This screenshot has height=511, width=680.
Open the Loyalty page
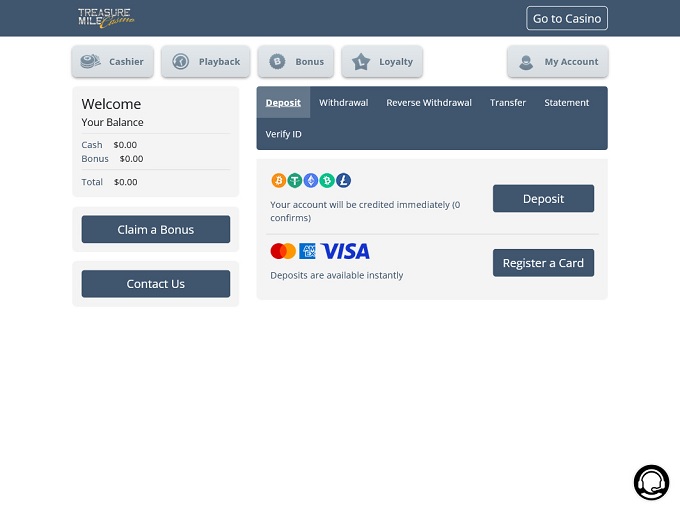coord(382,62)
